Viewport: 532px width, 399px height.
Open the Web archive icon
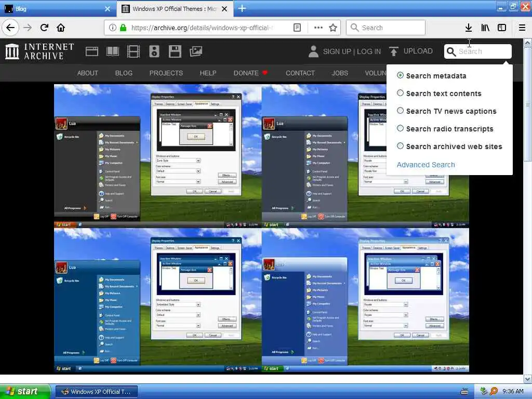point(91,51)
